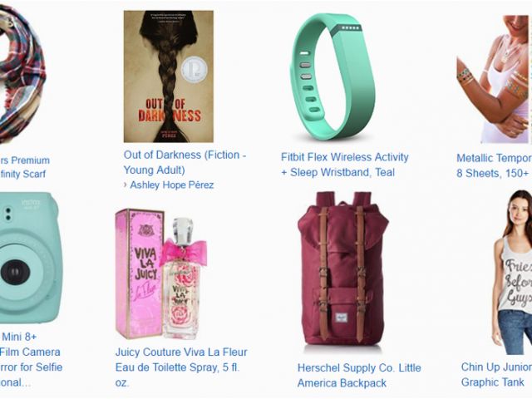This screenshot has width=532, height=399.
Task: Select the mint Instax Mini camera image
Action: coord(31,258)
